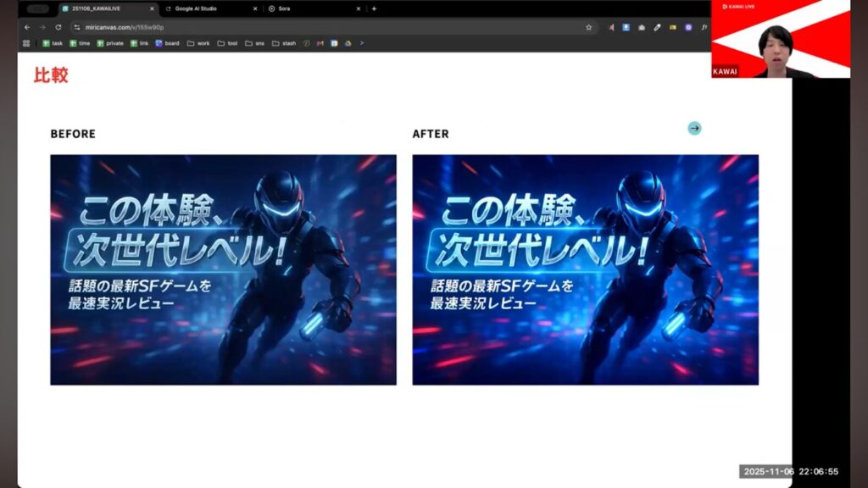Go to next slide with teal arrow
Image resolution: width=868 pixels, height=488 pixels.
pyautogui.click(x=694, y=128)
